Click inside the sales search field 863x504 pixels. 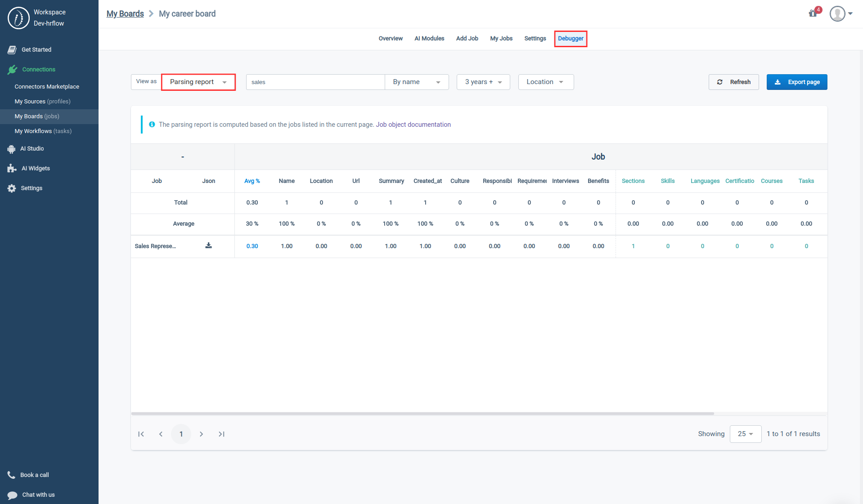[x=315, y=82]
